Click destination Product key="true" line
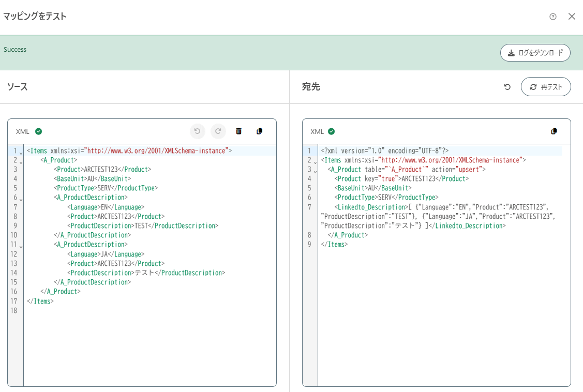583x392 pixels. pos(401,179)
